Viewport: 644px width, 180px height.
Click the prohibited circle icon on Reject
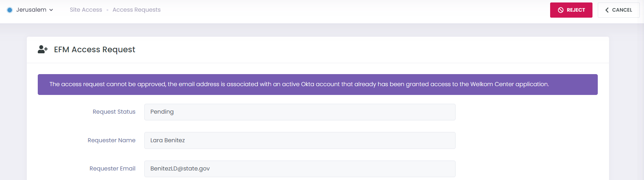561,10
